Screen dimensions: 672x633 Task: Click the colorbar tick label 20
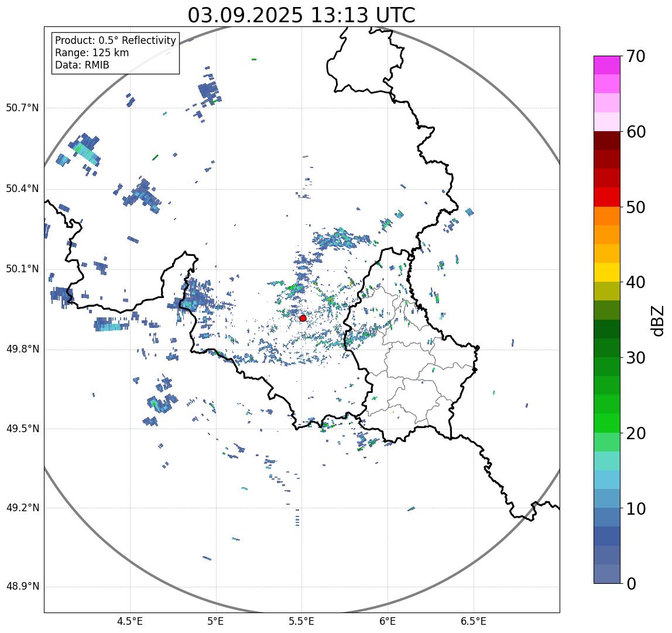[x=636, y=433]
